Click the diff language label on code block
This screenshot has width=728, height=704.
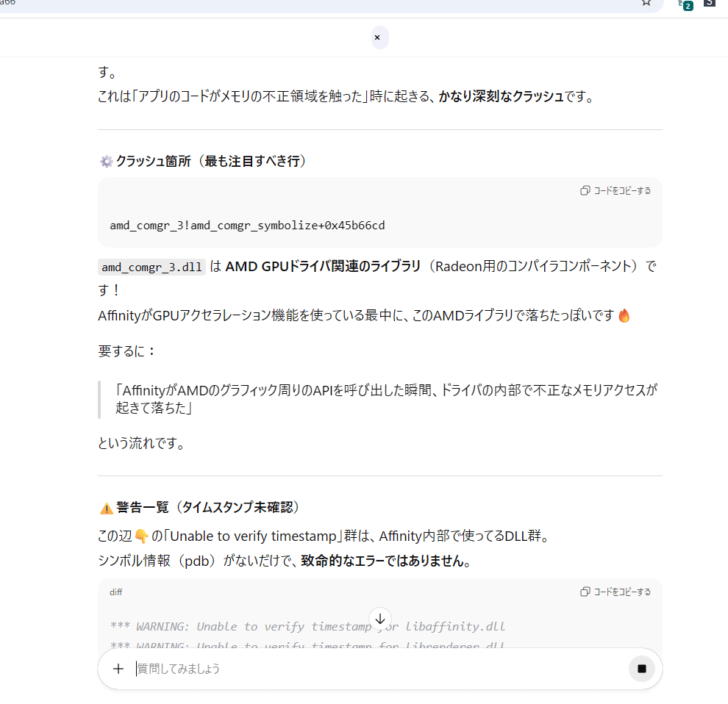116,592
